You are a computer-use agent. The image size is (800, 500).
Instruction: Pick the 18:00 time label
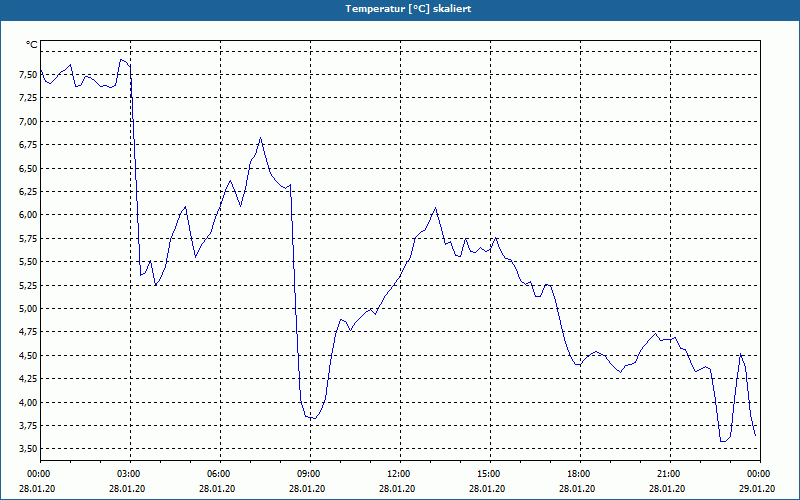click(577, 474)
